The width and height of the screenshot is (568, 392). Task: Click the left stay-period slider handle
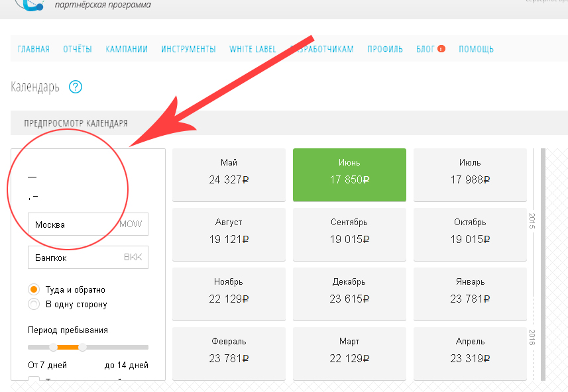(x=53, y=347)
